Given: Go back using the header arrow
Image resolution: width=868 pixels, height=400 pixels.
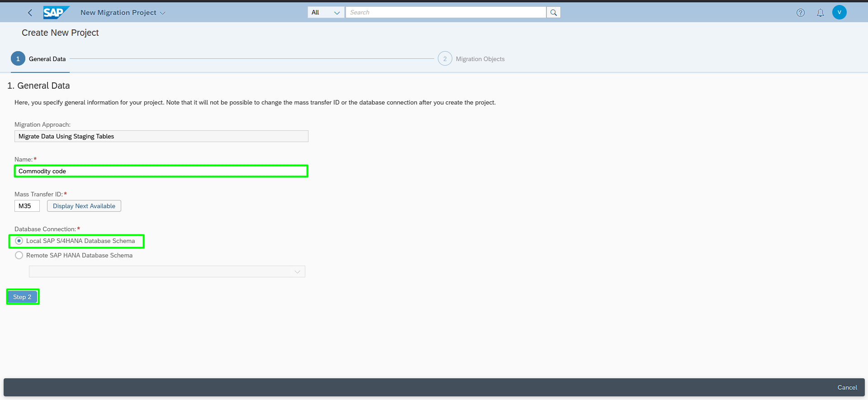Looking at the screenshot, I should pos(30,13).
